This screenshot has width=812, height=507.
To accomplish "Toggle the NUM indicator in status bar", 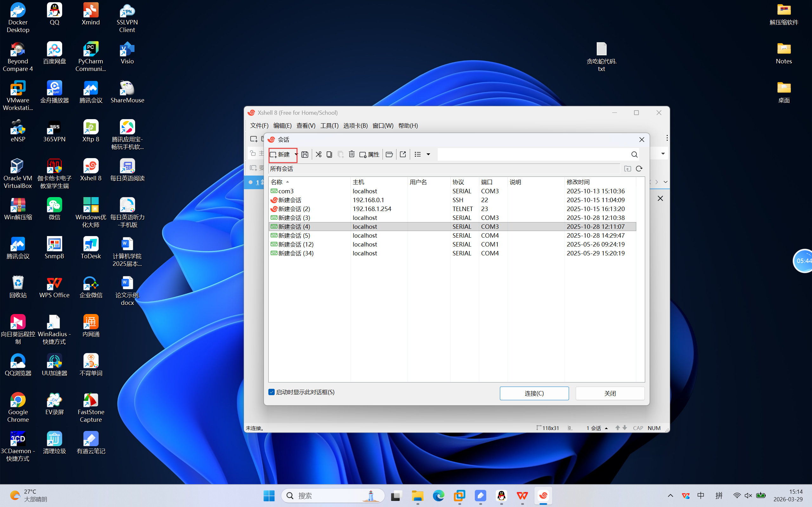I will pos(654,428).
